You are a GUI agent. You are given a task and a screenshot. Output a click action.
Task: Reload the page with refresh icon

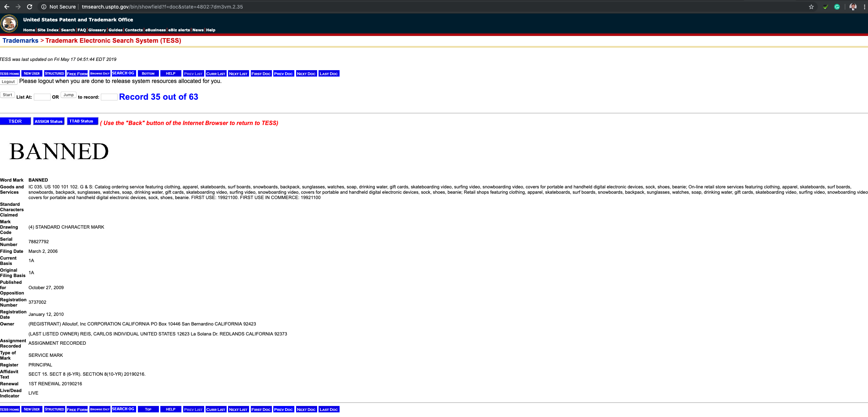point(30,7)
